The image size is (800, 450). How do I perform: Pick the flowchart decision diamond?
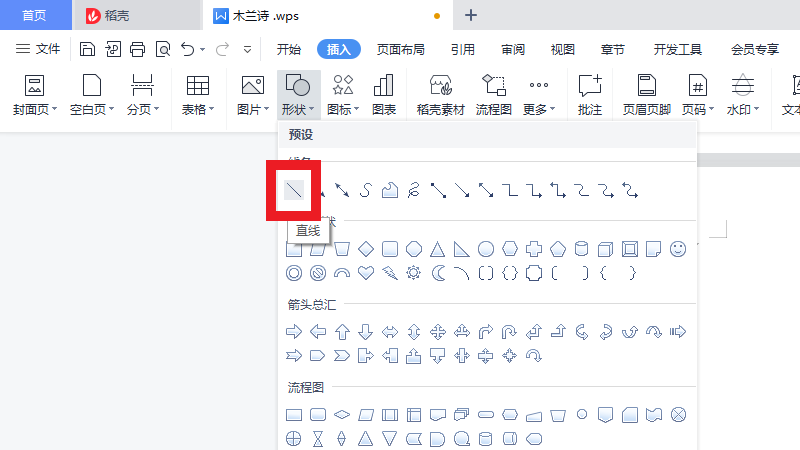(342, 415)
